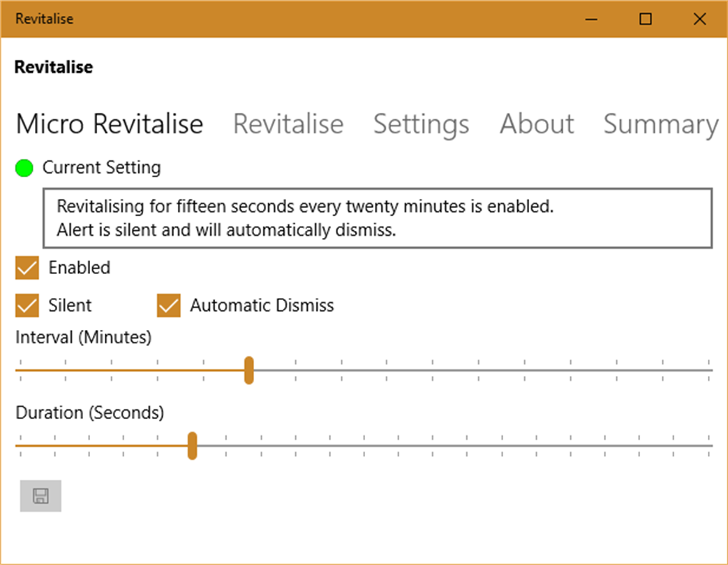Click the Interval (Minutes) slider handle
Viewport: 728px width, 565px height.
pyautogui.click(x=248, y=370)
